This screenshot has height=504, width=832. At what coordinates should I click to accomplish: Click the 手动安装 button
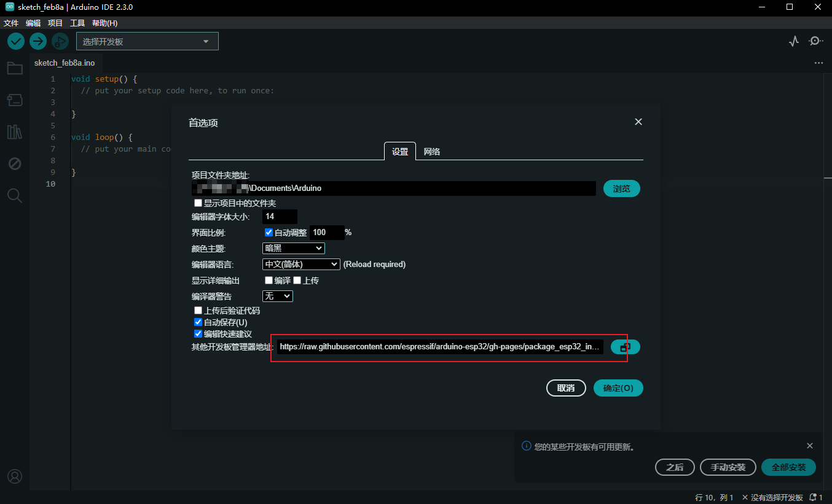click(x=728, y=467)
